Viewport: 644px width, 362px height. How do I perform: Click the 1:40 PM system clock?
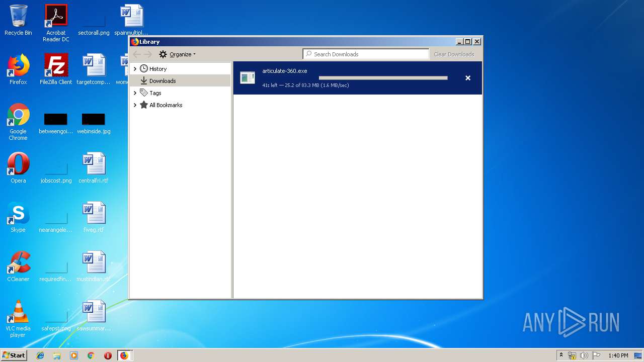[x=618, y=355]
